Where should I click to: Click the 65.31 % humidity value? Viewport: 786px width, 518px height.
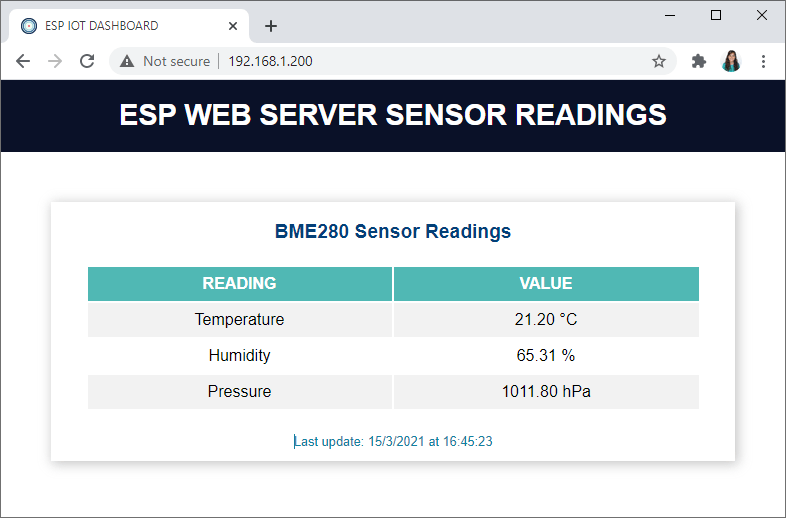[x=546, y=355]
